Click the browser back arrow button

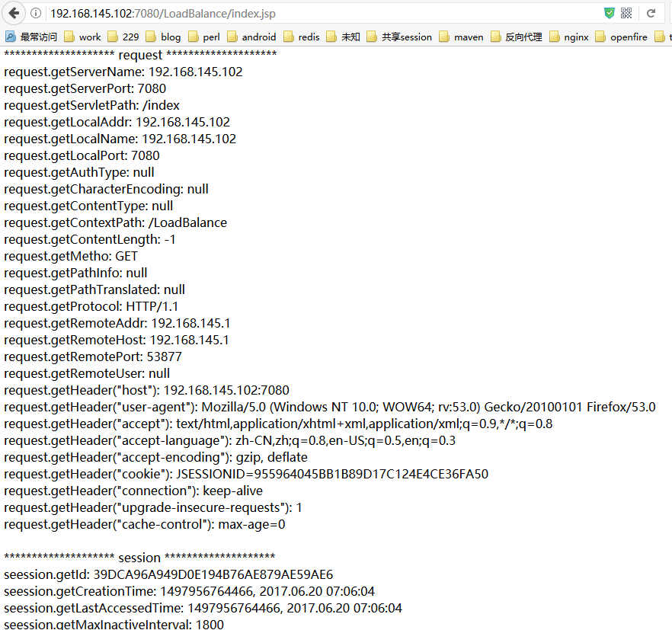(x=14, y=13)
